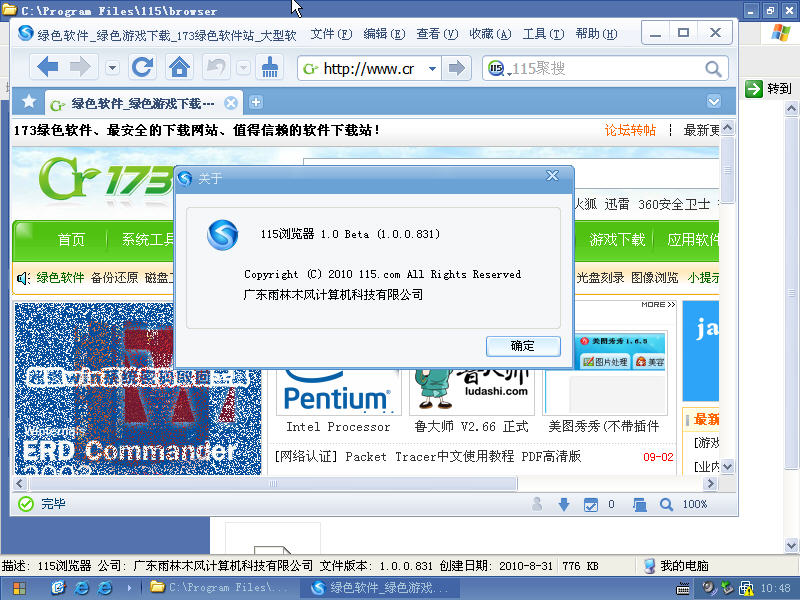This screenshot has width=800, height=600.
Task: Open the 游戏下载 navigation item
Action: [x=617, y=239]
